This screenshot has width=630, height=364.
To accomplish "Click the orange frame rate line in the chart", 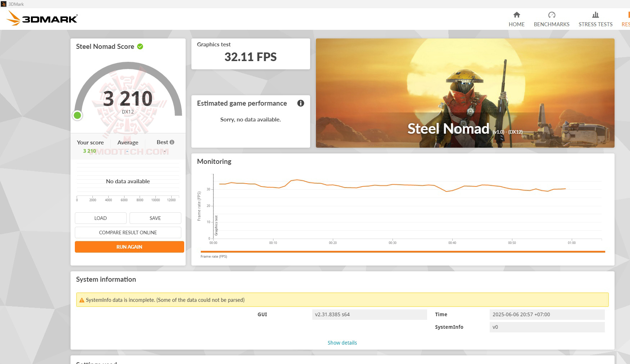I will pos(392,185).
